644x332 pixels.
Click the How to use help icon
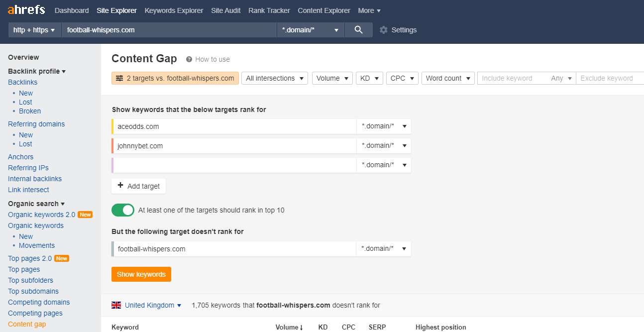coord(189,59)
